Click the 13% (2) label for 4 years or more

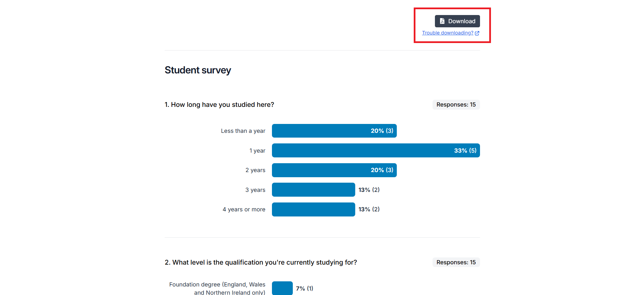(369, 209)
